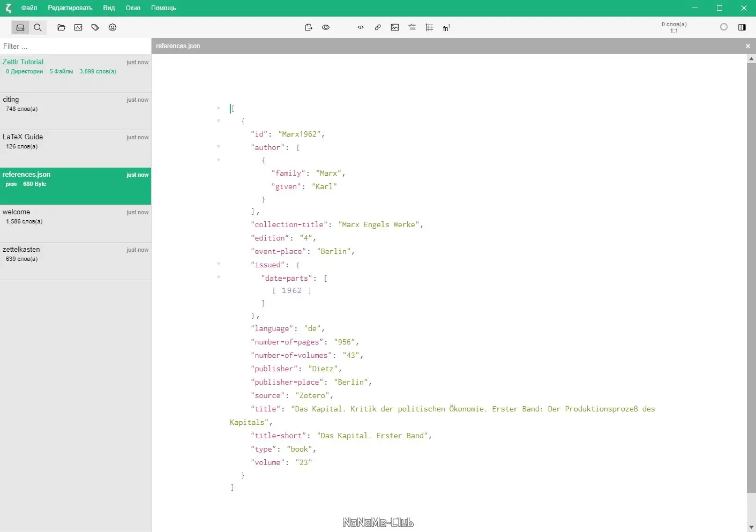Open the Окно menu
This screenshot has height=532, width=756.
[133, 8]
